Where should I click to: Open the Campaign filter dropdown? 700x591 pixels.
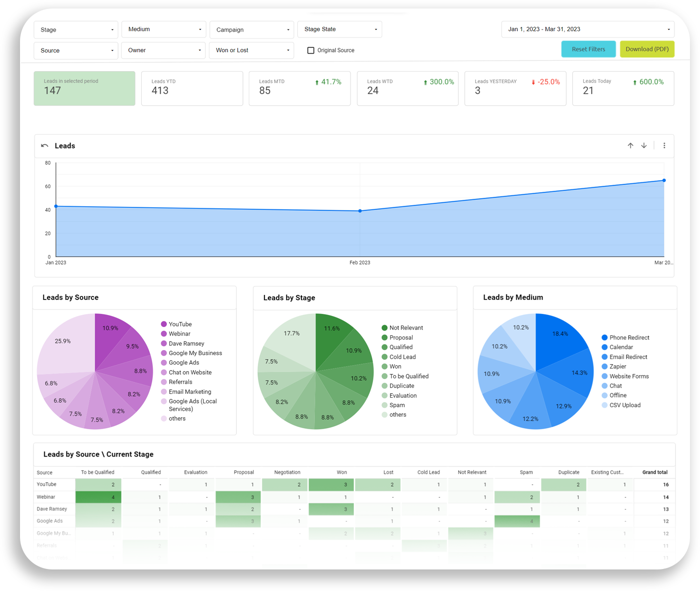point(251,30)
